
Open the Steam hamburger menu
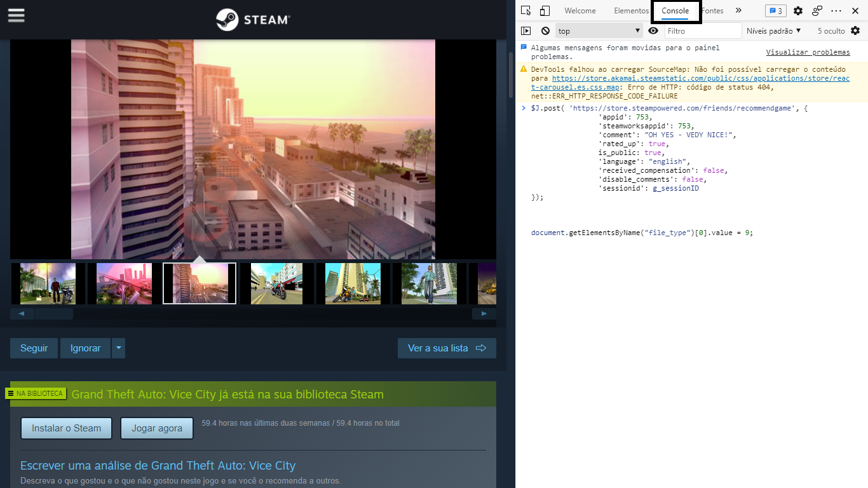(x=16, y=15)
